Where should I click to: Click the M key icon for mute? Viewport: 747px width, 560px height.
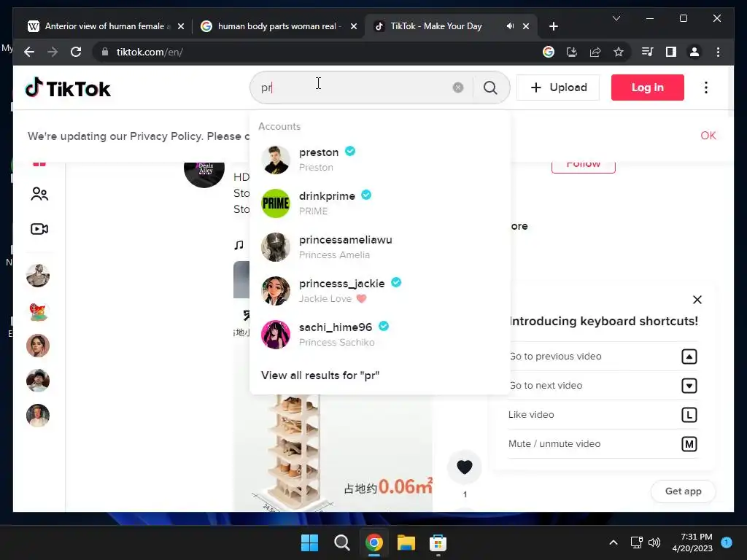point(689,444)
